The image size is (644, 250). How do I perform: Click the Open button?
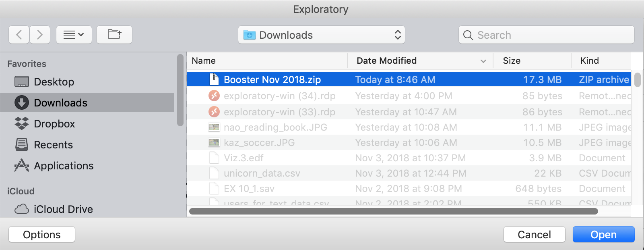click(x=603, y=234)
